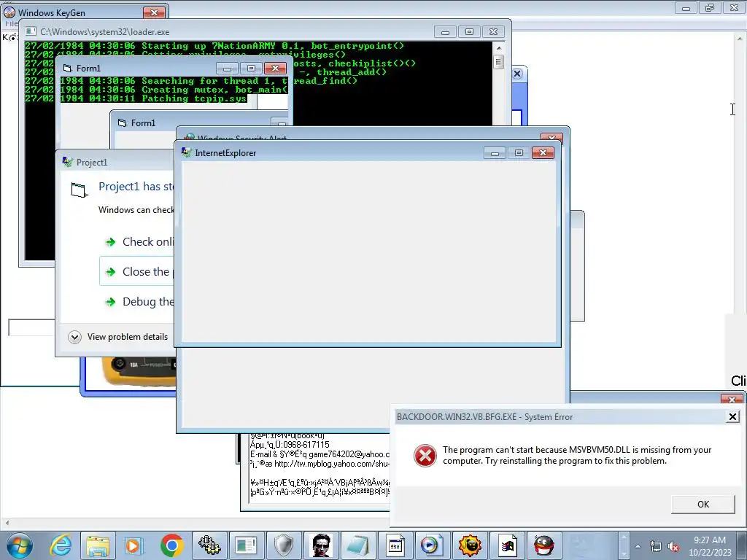Image resolution: width=747 pixels, height=560 pixels.
Task: Close the InternetExplorer window
Action: pos(543,153)
